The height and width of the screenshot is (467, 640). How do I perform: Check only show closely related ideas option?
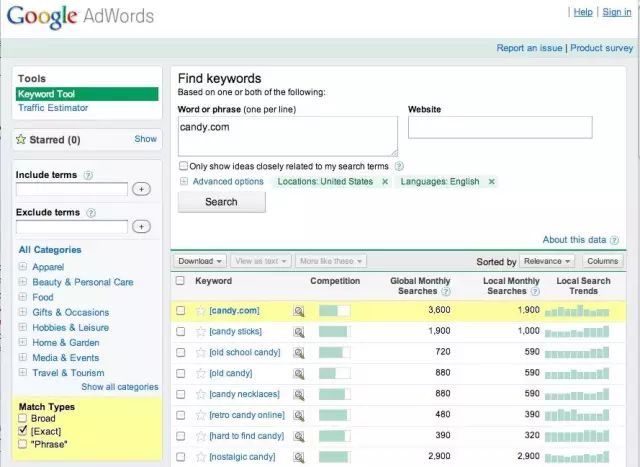click(x=183, y=166)
